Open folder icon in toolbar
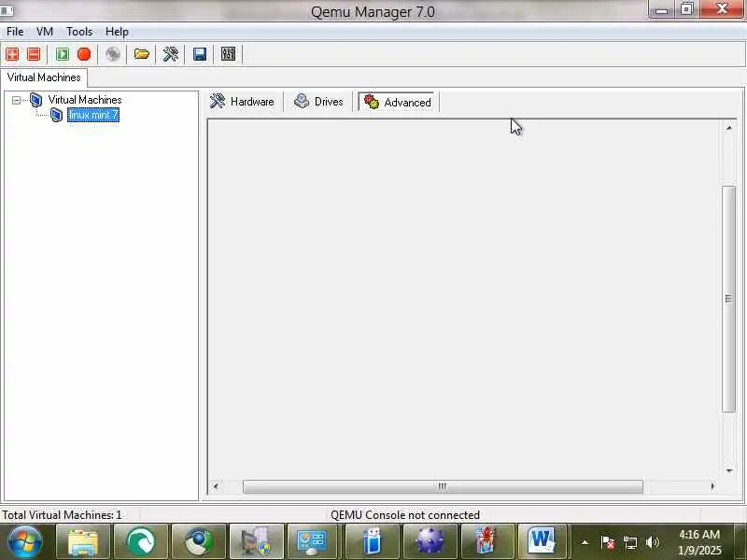This screenshot has height=560, width=747. (142, 54)
